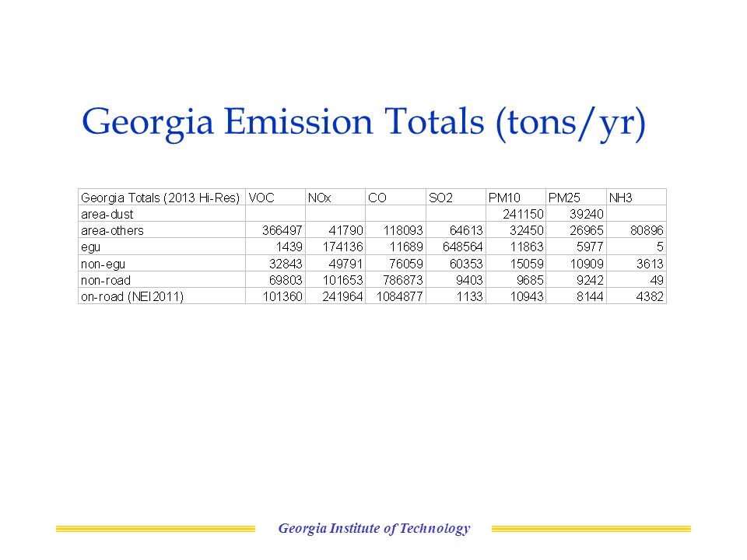Image resolution: width=747 pixels, height=560 pixels.
Task: Click the NOx column header
Action: [335, 197]
